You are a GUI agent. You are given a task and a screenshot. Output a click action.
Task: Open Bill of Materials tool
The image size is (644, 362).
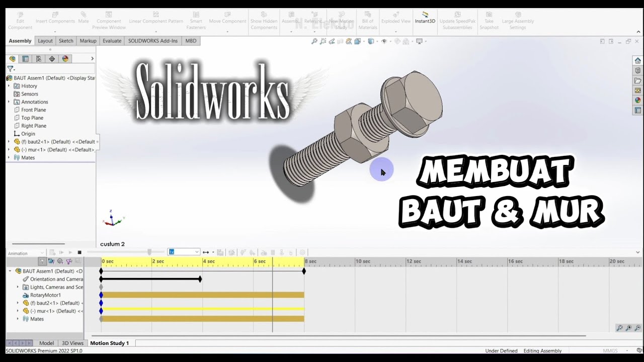click(368, 21)
